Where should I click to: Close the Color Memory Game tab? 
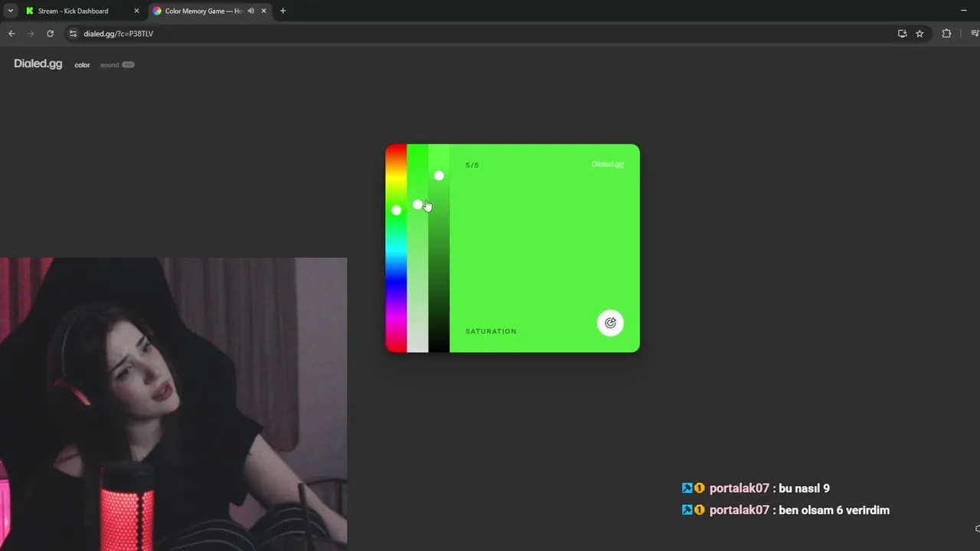pos(263,11)
